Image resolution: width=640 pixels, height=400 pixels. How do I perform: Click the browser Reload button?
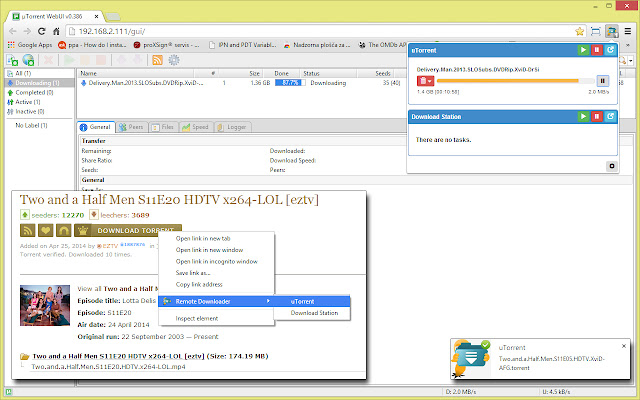(x=42, y=31)
